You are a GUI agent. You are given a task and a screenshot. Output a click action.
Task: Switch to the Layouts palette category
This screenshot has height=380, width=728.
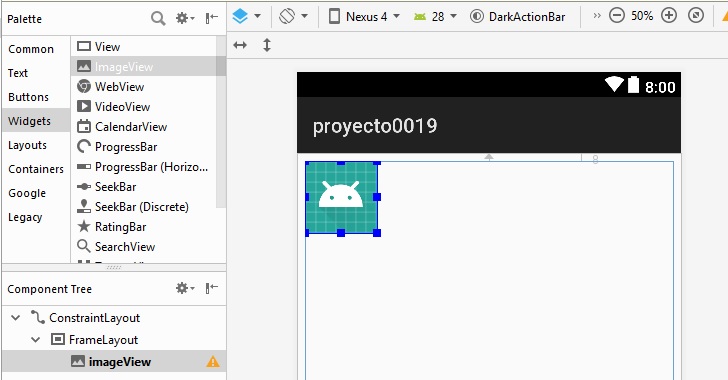point(27,145)
